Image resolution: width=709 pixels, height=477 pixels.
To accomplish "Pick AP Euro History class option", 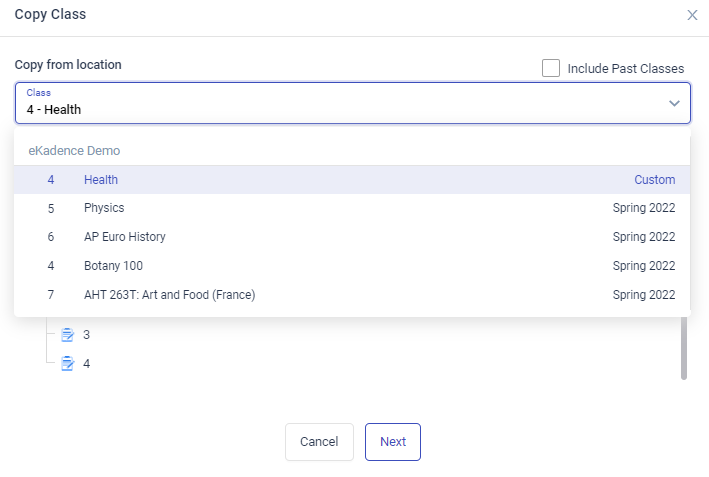I will point(125,237).
